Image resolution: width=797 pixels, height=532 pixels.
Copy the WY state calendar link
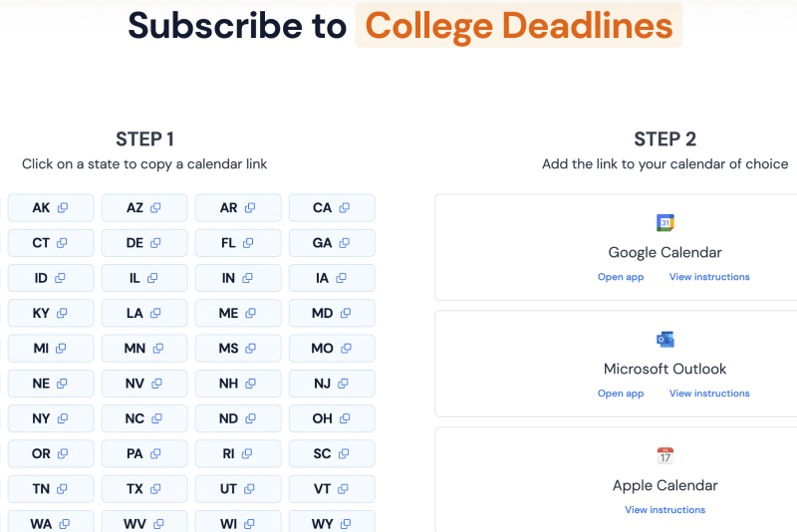[332, 523]
